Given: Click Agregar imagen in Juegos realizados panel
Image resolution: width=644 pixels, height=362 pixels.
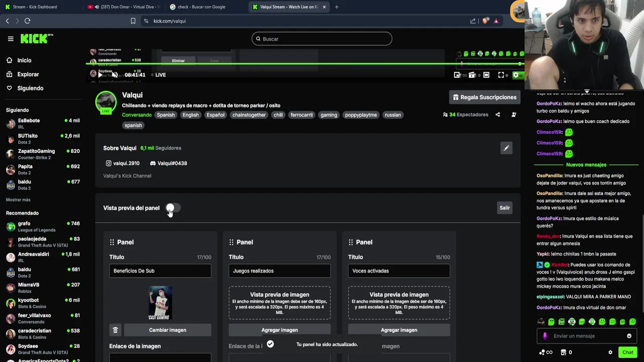Looking at the screenshot, I should pos(279,330).
